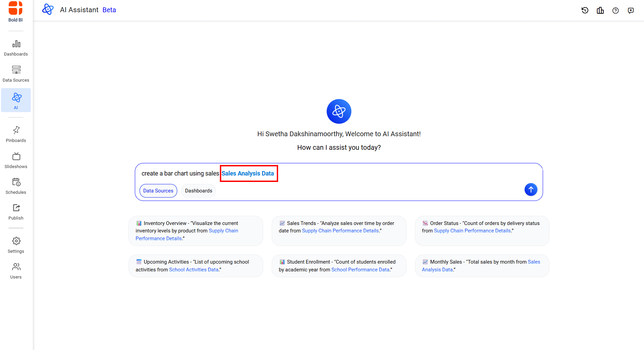
Task: Navigate to Users in the sidebar
Action: point(16,271)
